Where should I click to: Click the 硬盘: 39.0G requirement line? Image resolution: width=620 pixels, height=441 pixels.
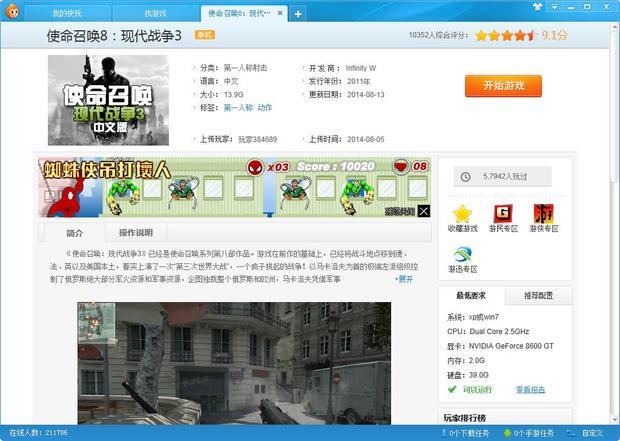click(x=468, y=375)
